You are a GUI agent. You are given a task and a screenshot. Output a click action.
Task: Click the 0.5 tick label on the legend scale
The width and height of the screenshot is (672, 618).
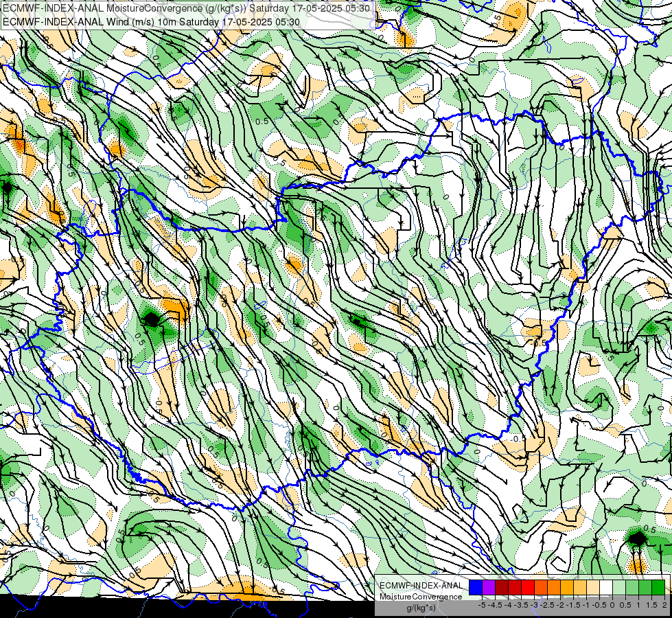pos(625,605)
